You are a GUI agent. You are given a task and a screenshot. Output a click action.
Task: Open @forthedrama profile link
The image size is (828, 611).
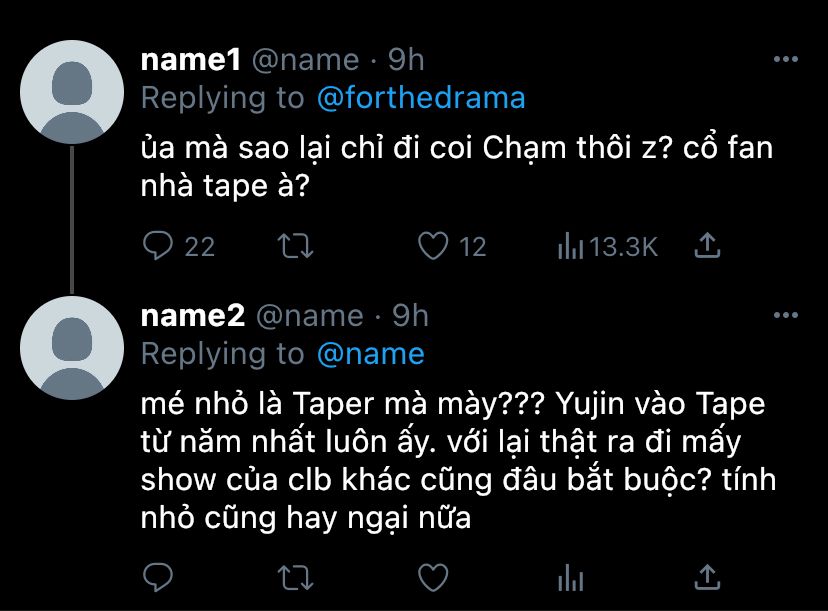[420, 98]
